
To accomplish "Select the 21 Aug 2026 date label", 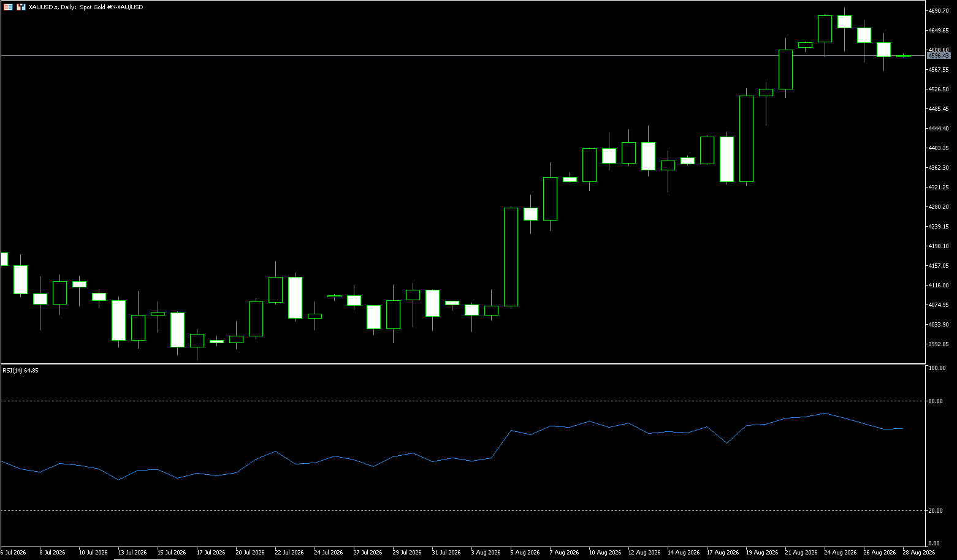I will click(801, 553).
